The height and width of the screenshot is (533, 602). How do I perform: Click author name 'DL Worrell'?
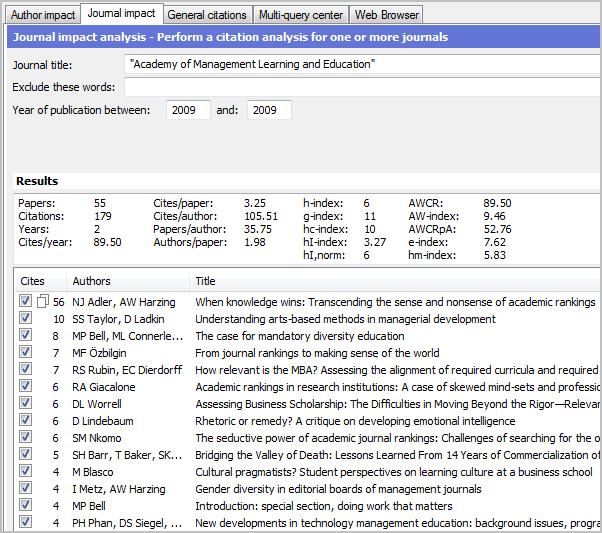pyautogui.click(x=97, y=404)
